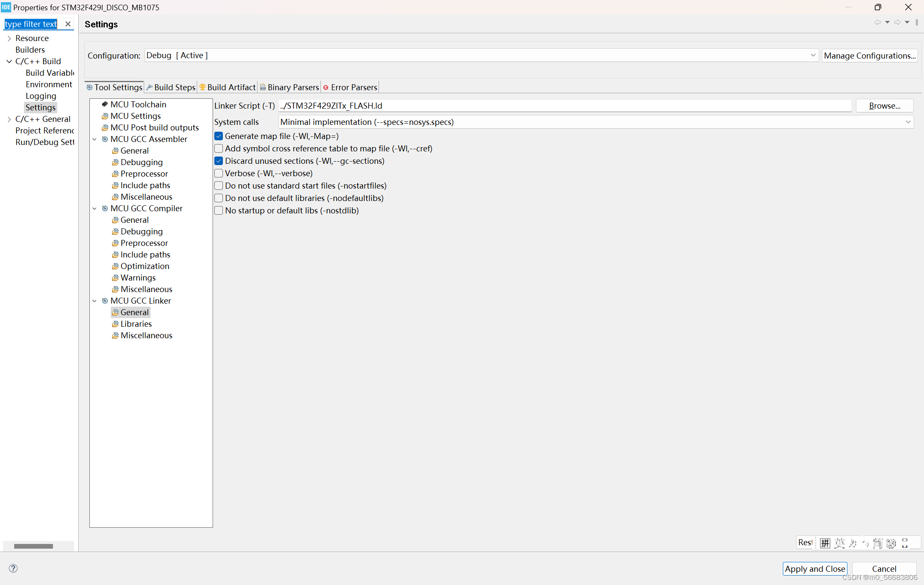Image resolution: width=924 pixels, height=585 pixels.
Task: Open the view menu three-dots icon
Action: pos(917,23)
